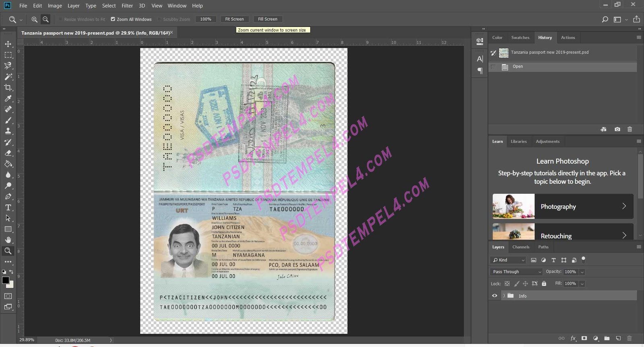644x347 pixels.
Task: Toggle filter for type layers
Action: coord(553,260)
